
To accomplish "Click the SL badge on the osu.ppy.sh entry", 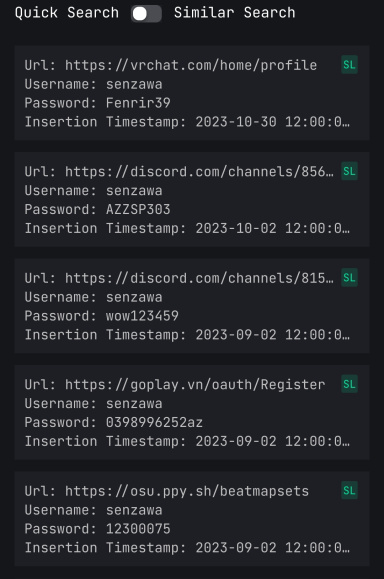I will pyautogui.click(x=349, y=490).
